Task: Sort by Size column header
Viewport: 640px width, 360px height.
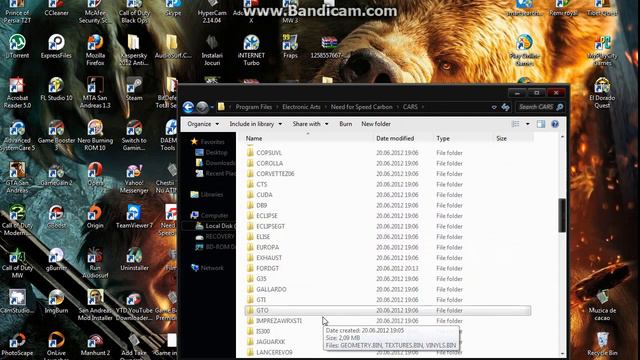Action: (513, 138)
